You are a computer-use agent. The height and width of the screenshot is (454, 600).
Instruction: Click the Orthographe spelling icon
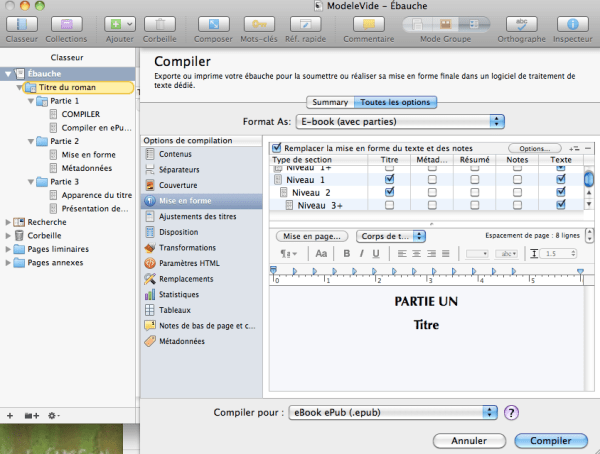523,23
